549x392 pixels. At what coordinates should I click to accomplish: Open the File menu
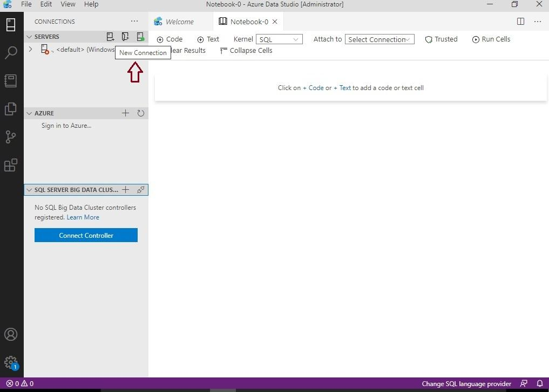click(26, 4)
